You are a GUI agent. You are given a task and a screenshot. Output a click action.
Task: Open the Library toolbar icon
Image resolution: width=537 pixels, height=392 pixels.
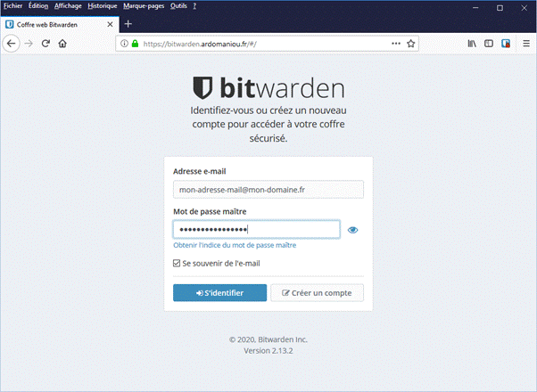tap(472, 44)
